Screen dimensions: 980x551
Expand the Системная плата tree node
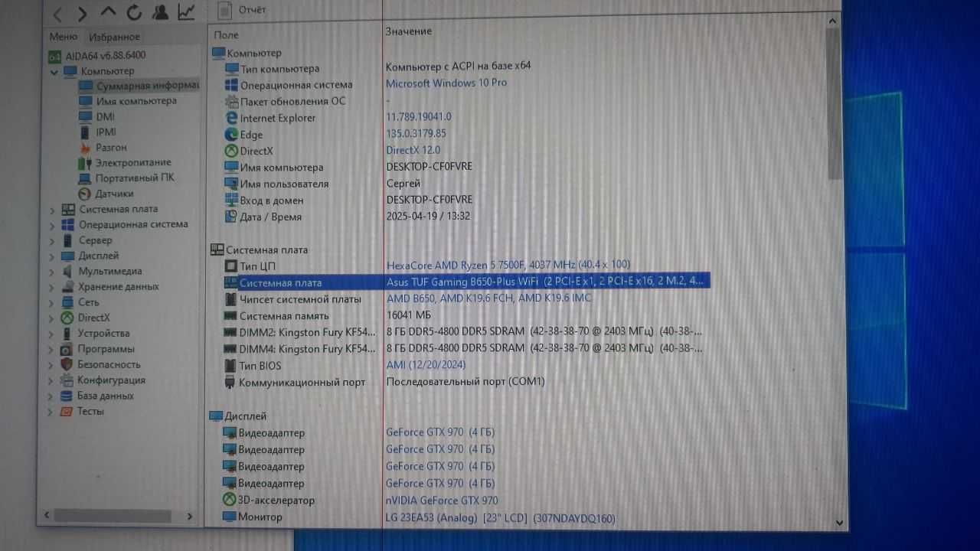[52, 210]
